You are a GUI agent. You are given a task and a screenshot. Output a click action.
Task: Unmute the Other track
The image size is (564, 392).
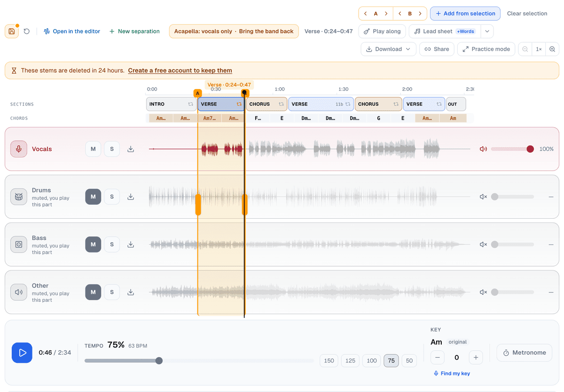(x=93, y=292)
